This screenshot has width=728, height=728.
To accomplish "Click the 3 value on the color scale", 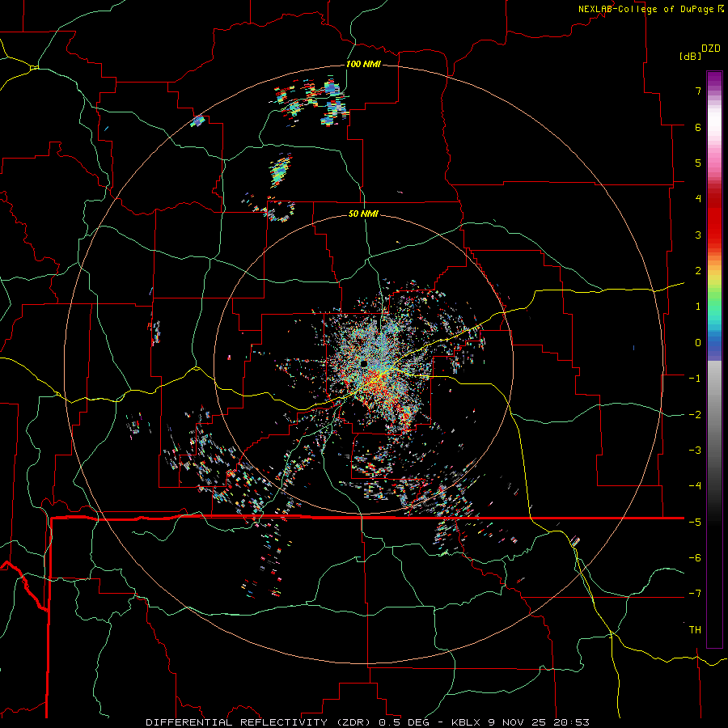I will click(x=698, y=235).
